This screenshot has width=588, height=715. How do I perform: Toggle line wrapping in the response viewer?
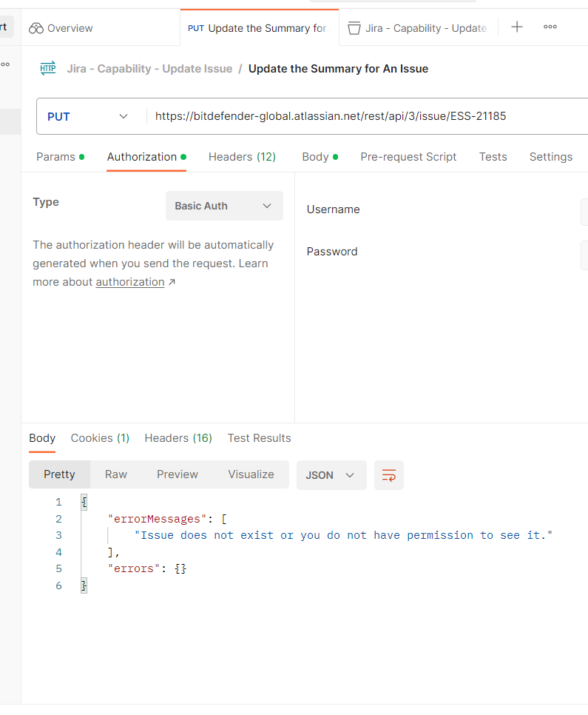pos(388,474)
